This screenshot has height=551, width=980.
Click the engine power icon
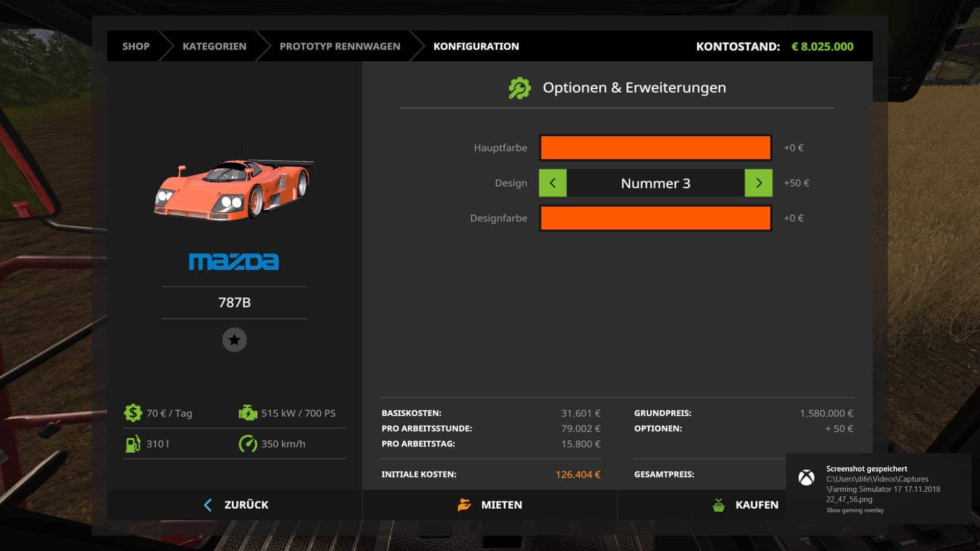click(x=248, y=413)
